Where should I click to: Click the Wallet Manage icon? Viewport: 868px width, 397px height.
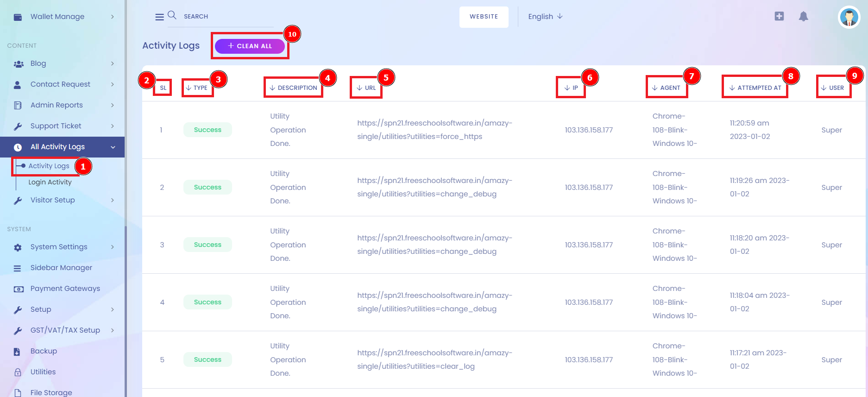pos(18,17)
